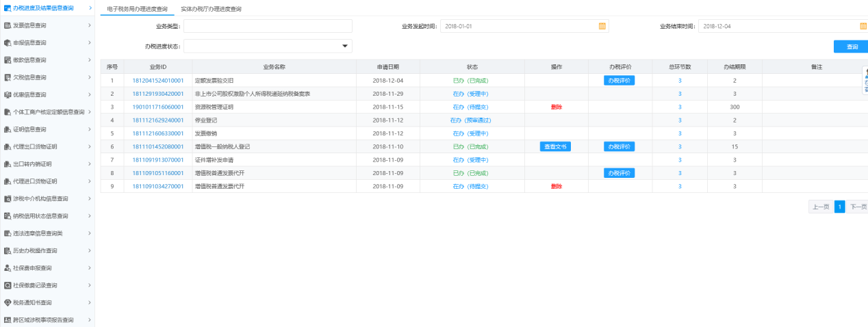868x327 pixels.
Task: Expand 证明信息查询 via its chevron arrow
Action: click(90, 129)
